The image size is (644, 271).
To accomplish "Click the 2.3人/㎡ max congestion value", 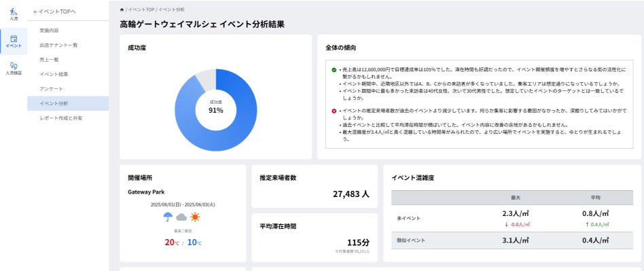I will (x=516, y=214).
